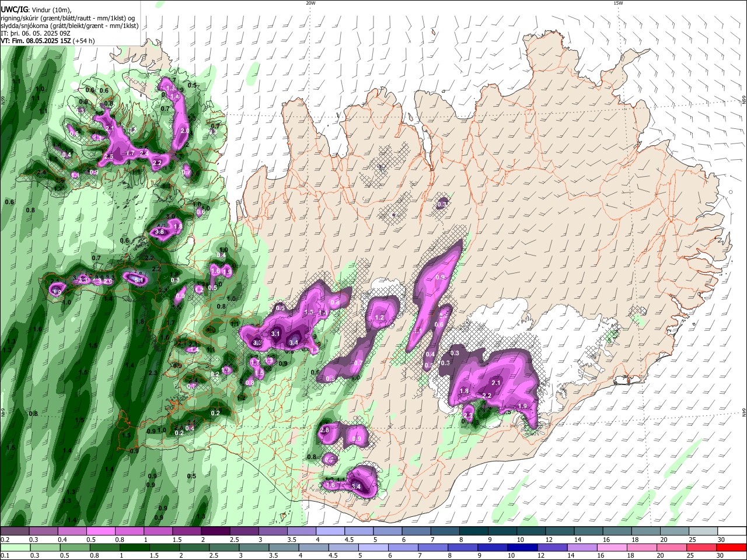Click the 'IT: þri. 06. 05. 2025 09Z' line
747x560 pixels.
point(36,33)
